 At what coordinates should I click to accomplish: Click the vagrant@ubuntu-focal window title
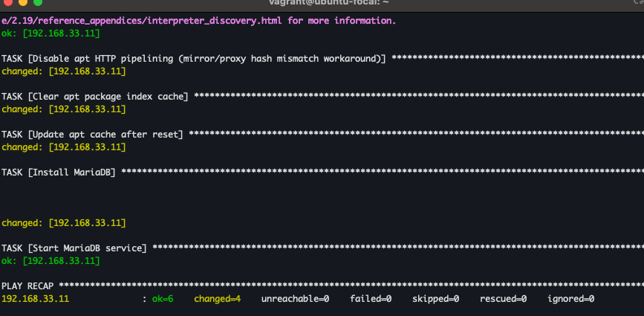pyautogui.click(x=329, y=2)
